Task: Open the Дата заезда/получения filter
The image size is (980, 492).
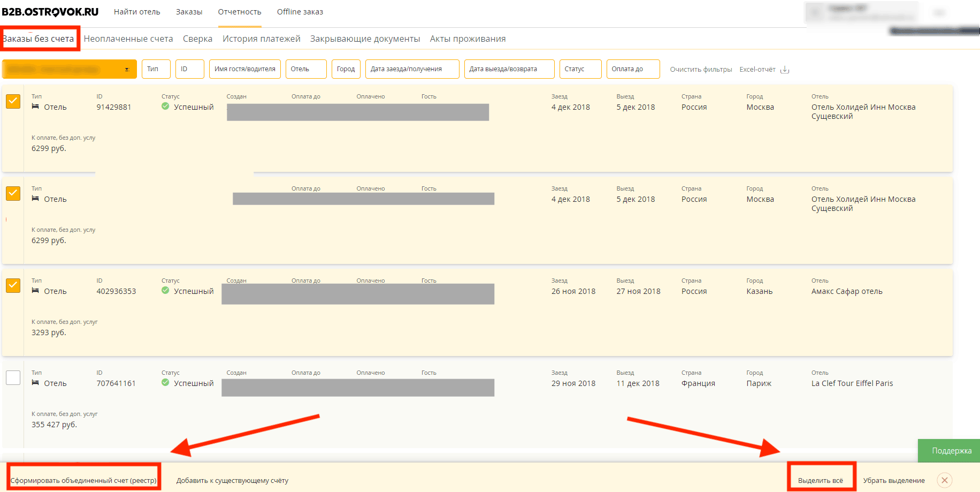Action: click(412, 69)
